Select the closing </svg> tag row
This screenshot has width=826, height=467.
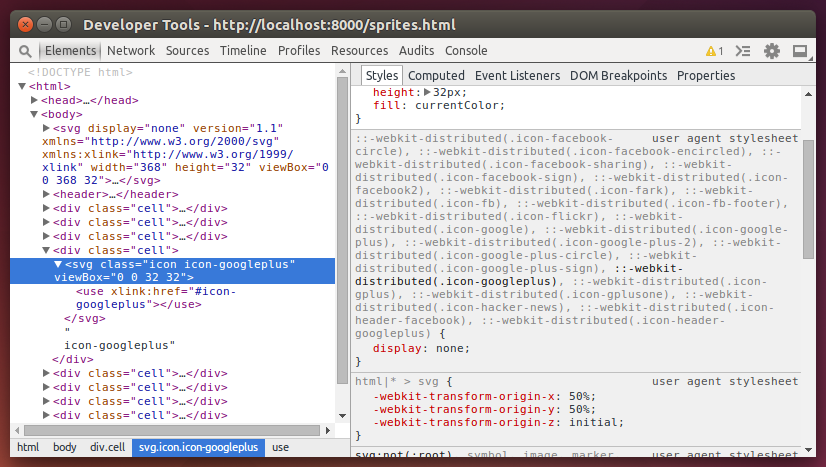pos(85,318)
